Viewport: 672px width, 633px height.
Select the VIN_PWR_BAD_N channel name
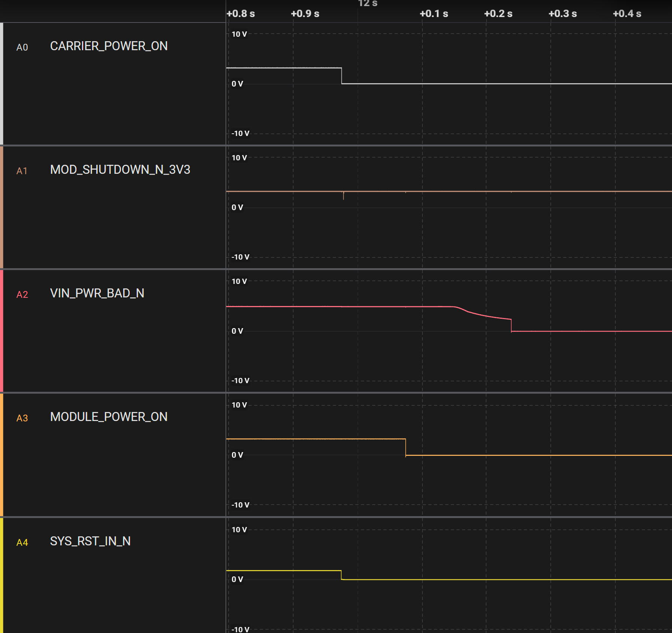(x=97, y=293)
